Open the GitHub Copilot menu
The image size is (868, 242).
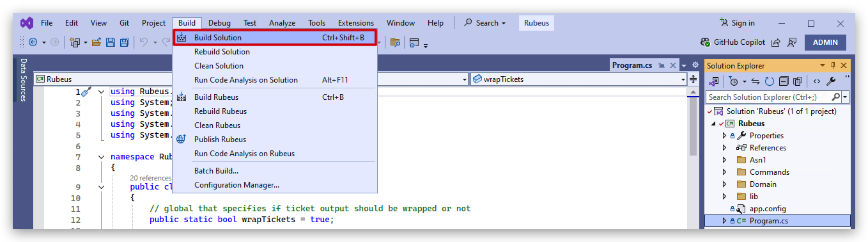(732, 42)
